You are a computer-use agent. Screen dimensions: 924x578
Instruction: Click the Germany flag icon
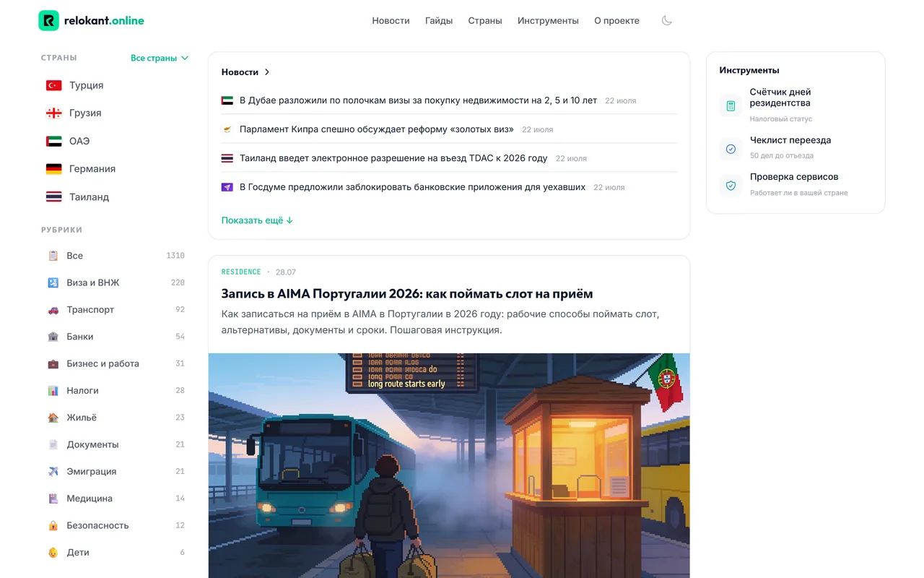coord(54,169)
